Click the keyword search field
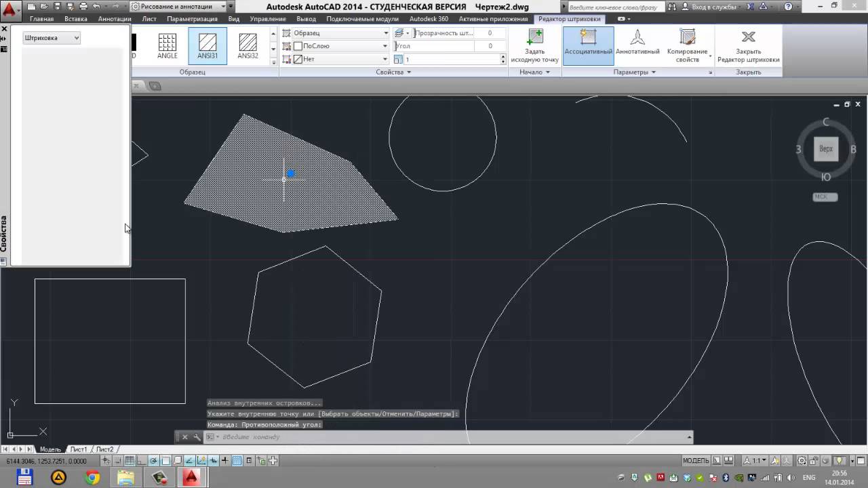 tap(618, 7)
